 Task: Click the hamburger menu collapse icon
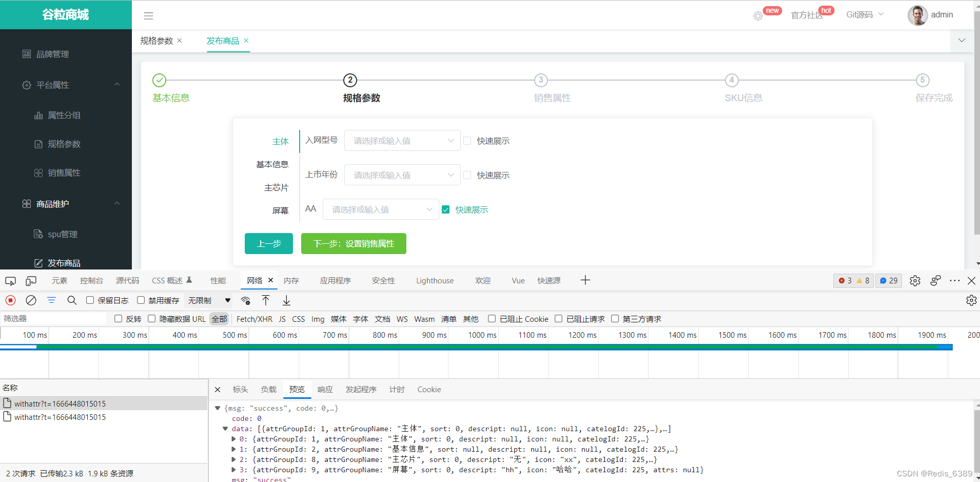click(x=148, y=15)
